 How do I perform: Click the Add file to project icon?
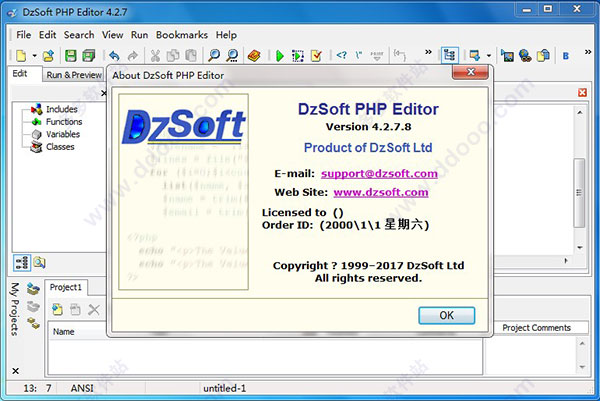(57, 309)
